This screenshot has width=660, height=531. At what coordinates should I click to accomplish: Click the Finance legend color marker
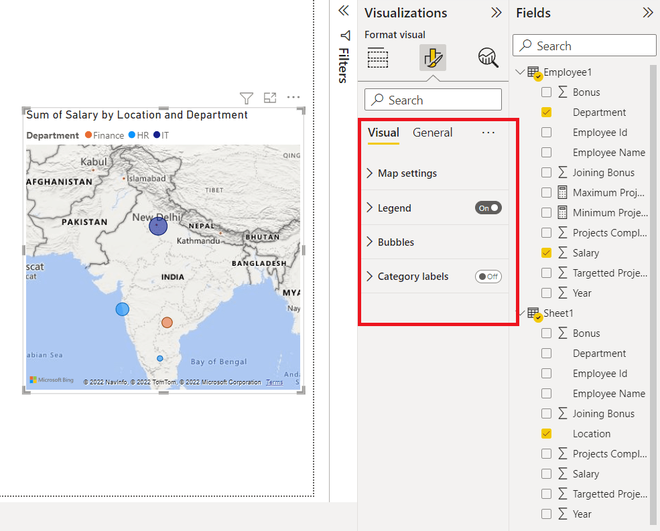pyautogui.click(x=88, y=135)
